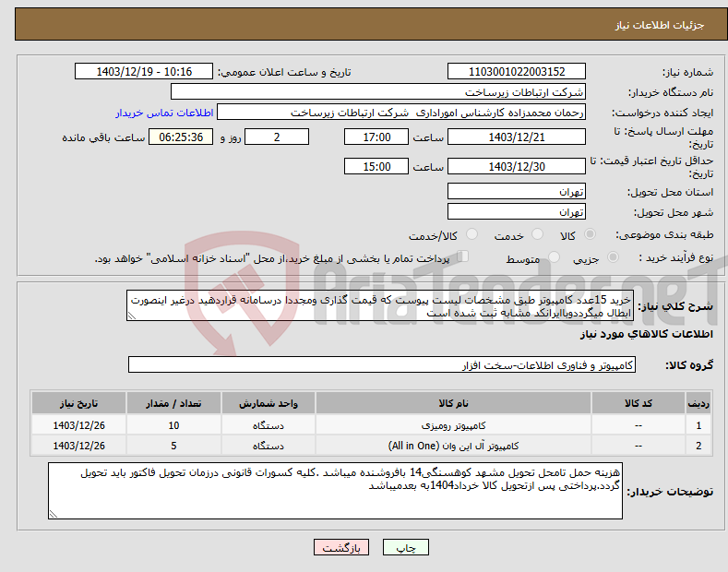Click price validity date 1403/12/30
This screenshot has height=572, width=728.
[517, 166]
